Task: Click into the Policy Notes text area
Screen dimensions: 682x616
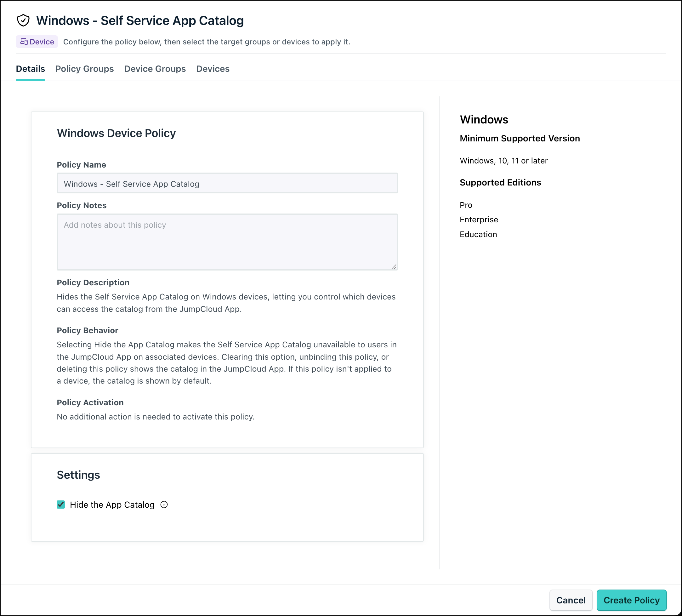Action: [227, 242]
